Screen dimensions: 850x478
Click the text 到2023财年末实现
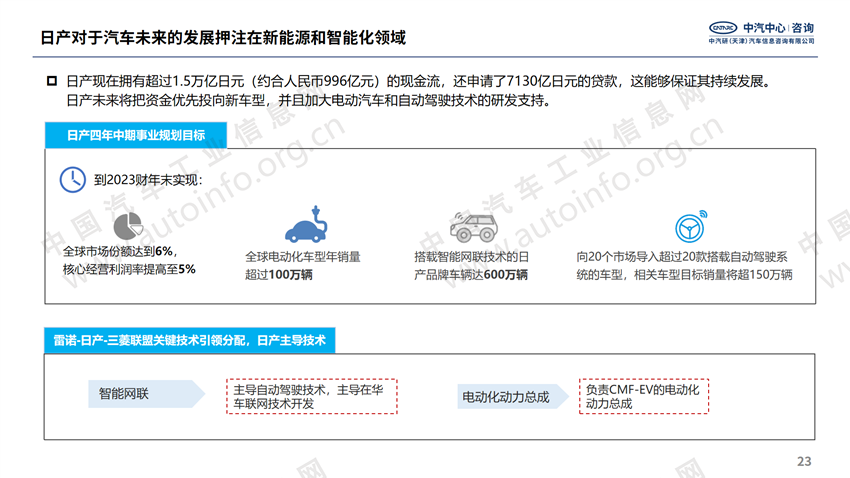coord(148,180)
